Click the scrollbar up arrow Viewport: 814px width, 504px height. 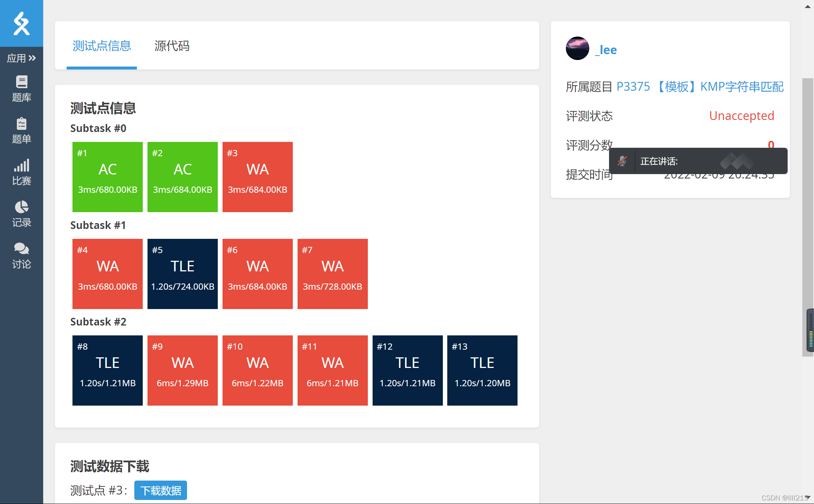pyautogui.click(x=807, y=7)
